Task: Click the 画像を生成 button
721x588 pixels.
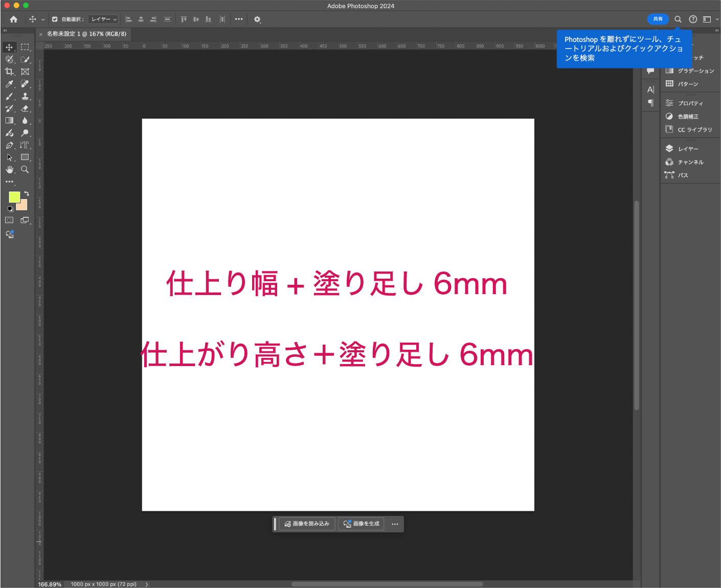Action: click(361, 524)
